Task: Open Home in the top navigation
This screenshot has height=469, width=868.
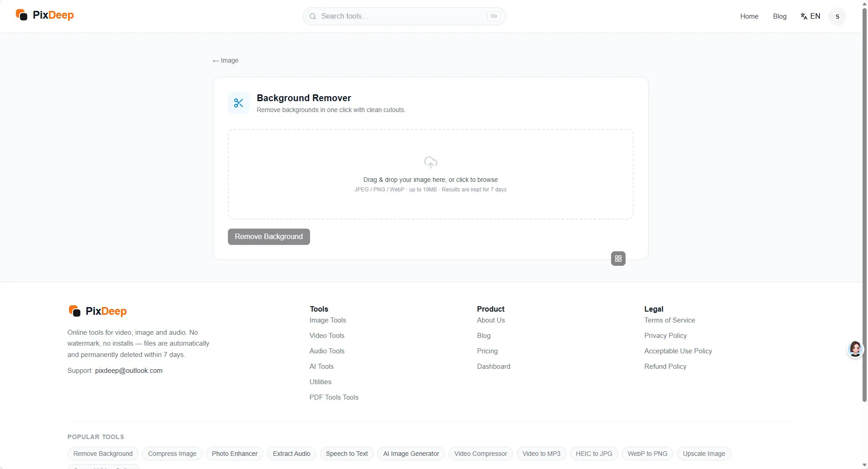Action: point(749,16)
